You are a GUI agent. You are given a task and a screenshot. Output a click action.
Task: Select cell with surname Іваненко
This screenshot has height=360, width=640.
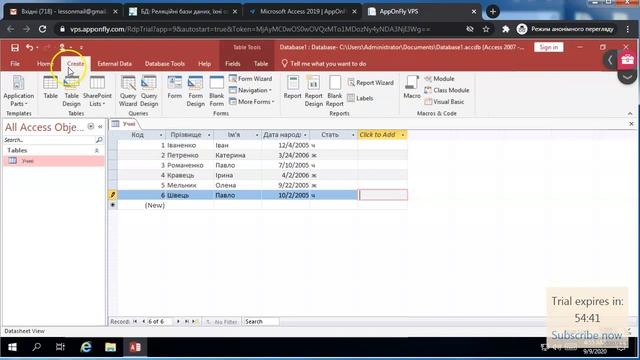tap(189, 145)
